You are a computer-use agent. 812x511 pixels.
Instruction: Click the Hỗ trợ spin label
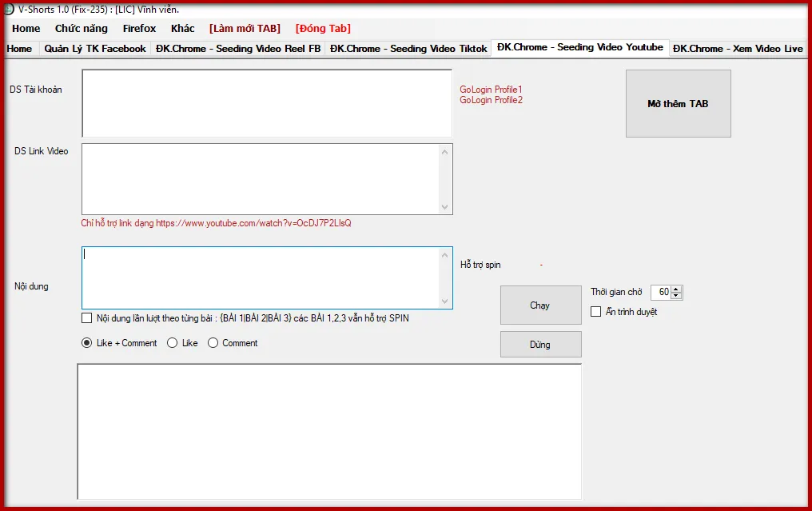point(480,265)
